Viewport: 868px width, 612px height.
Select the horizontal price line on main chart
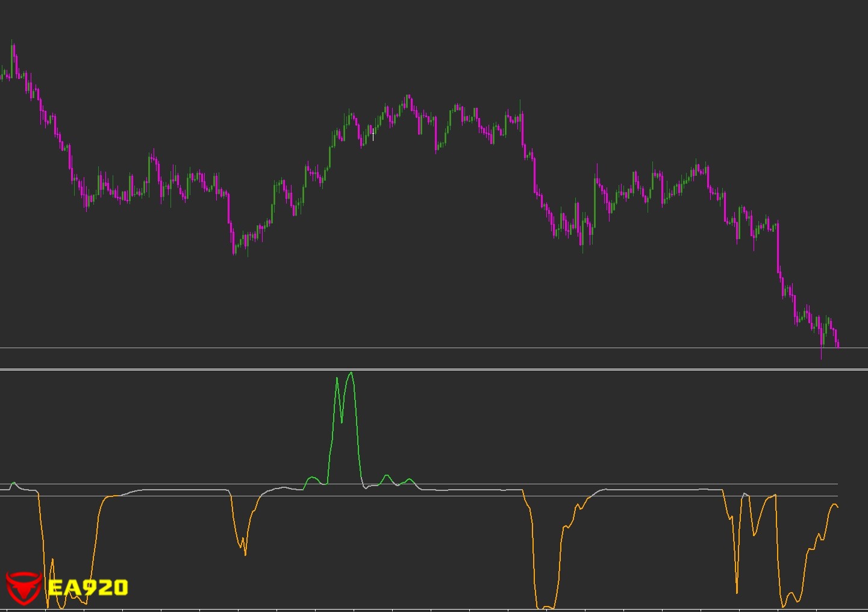pyautogui.click(x=434, y=348)
